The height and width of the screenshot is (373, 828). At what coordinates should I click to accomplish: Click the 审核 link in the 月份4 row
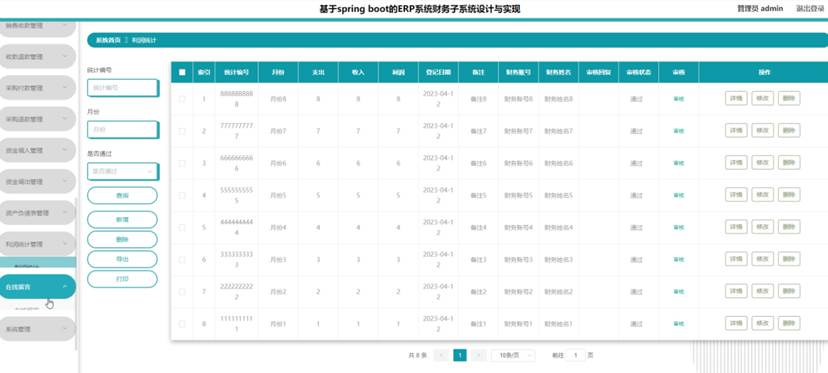(678, 228)
